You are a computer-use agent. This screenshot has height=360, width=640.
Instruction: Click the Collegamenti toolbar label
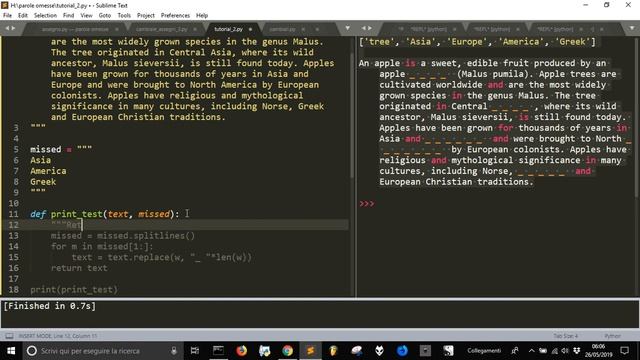pyautogui.click(x=484, y=351)
